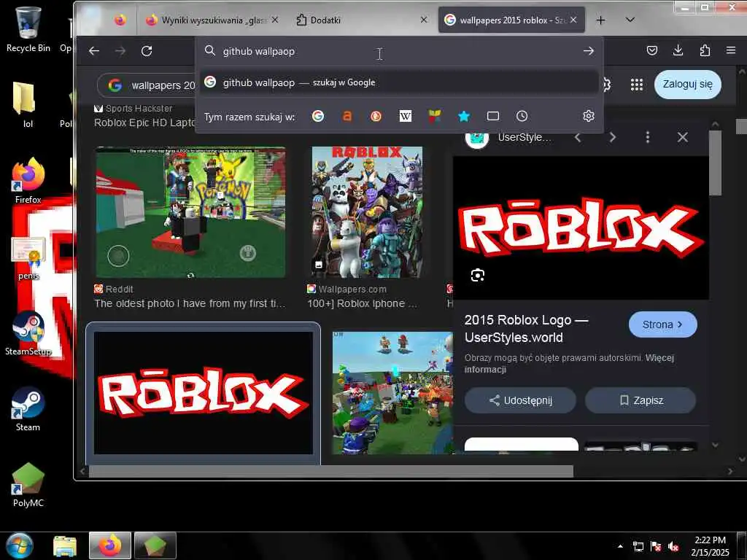Select the Firefox desktop shortcut
Viewport: 747px width, 560px height.
pyautogui.click(x=28, y=181)
